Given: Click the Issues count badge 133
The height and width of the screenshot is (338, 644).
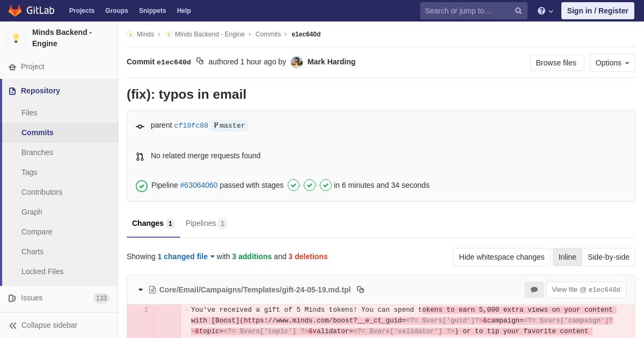Looking at the screenshot, I should [101, 298].
